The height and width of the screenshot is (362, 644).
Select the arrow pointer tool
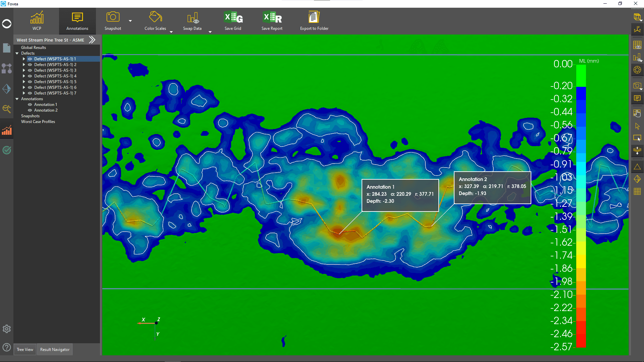[637, 126]
